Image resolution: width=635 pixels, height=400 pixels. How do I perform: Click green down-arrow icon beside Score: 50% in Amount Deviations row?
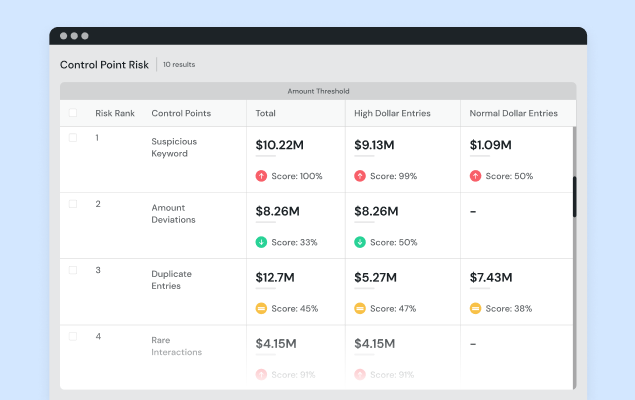[x=360, y=242]
